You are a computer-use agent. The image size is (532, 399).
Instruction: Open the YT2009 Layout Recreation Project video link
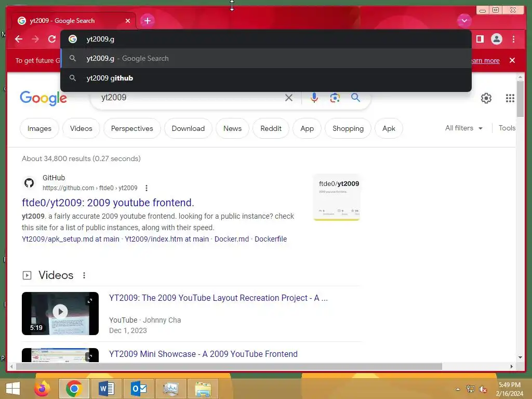coord(218,298)
